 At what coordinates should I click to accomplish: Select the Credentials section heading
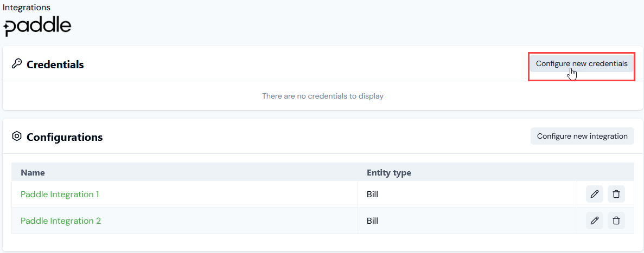click(55, 64)
